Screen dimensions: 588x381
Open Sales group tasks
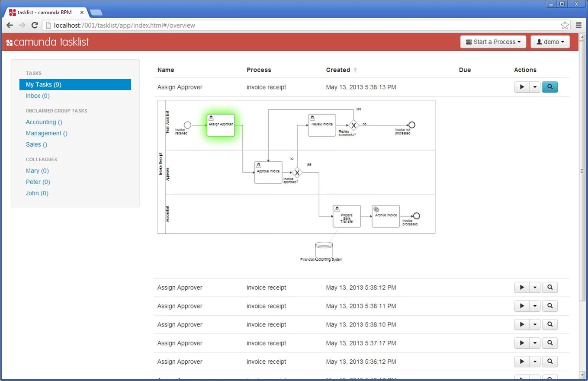pos(36,145)
